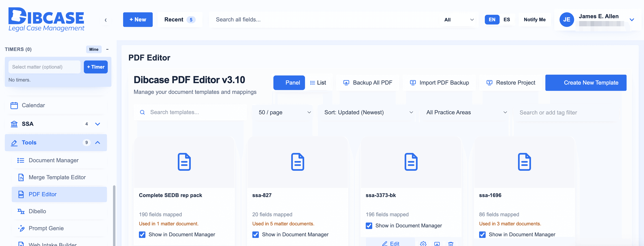Expand the SSA section chevron

[x=97, y=124]
